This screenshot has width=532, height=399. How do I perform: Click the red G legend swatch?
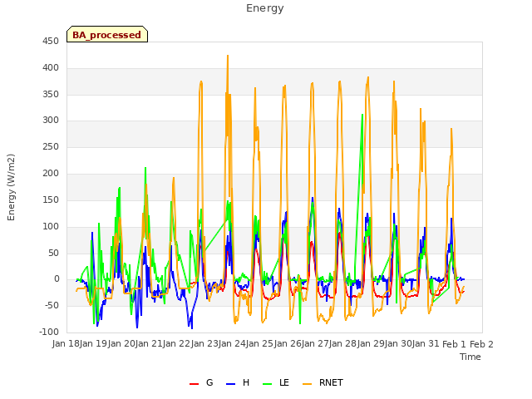click(194, 384)
